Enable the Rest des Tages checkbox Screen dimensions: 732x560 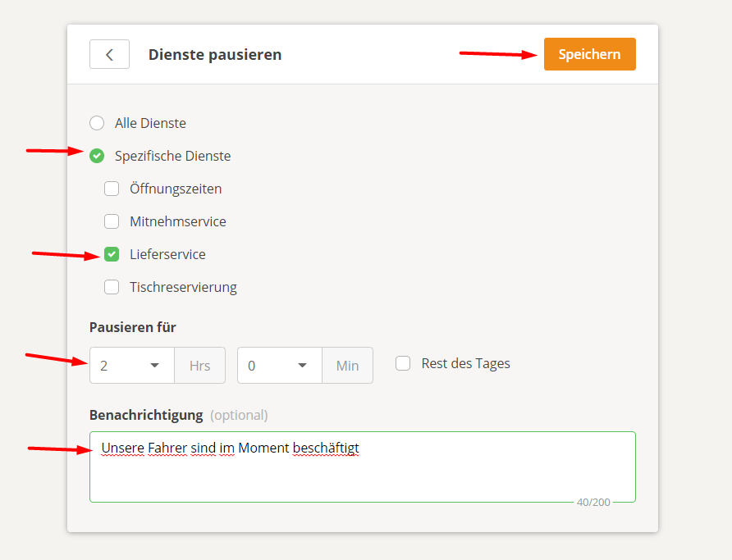(x=403, y=362)
